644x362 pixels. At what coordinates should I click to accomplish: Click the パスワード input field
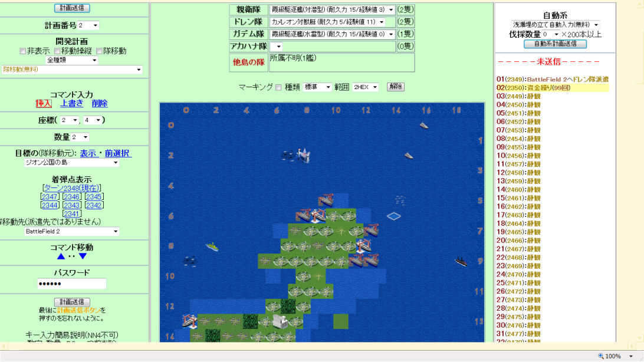coord(72,284)
